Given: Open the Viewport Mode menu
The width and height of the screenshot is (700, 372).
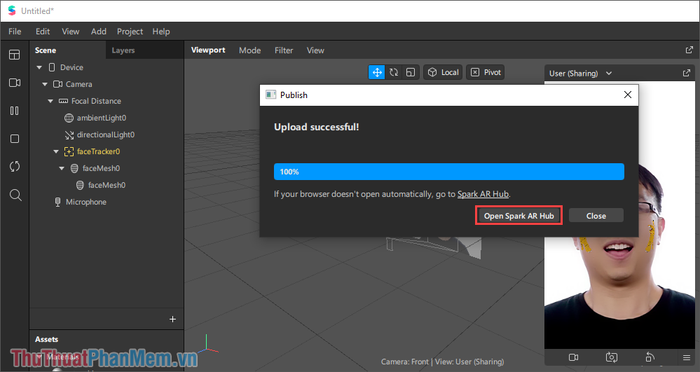Looking at the screenshot, I should 250,50.
